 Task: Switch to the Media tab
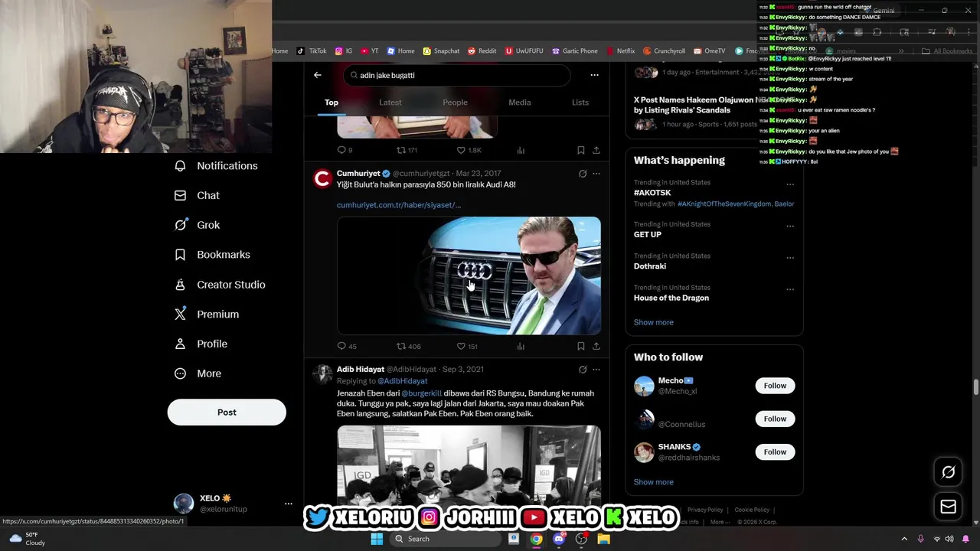tap(519, 103)
